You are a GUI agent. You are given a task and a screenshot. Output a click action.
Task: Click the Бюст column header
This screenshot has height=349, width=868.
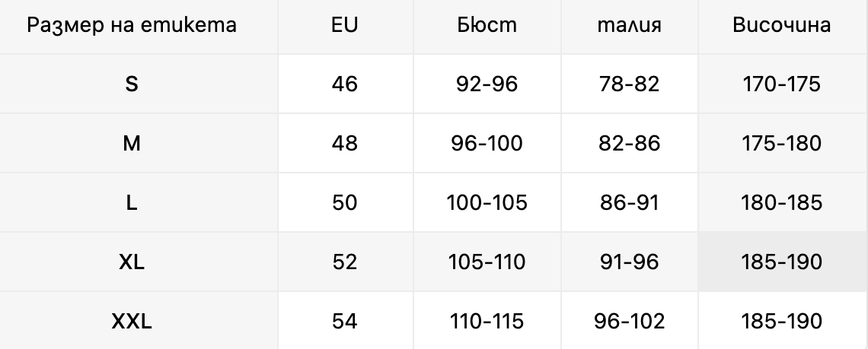(487, 25)
